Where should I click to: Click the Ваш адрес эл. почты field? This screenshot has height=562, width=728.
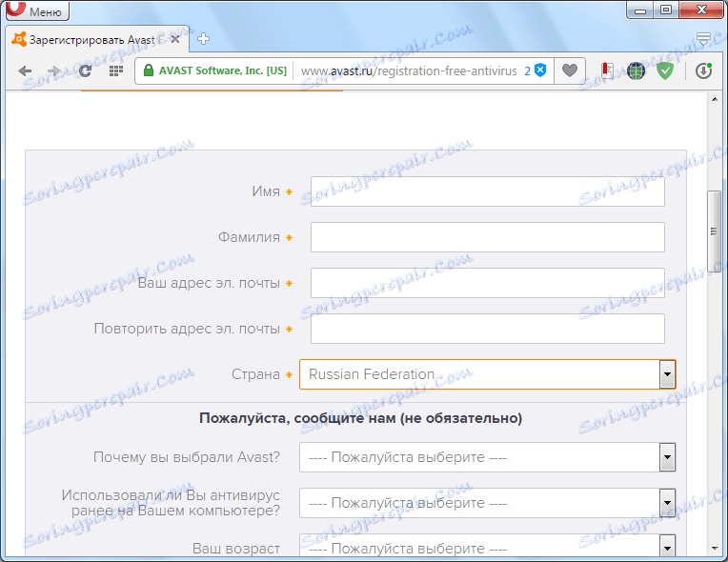point(488,283)
